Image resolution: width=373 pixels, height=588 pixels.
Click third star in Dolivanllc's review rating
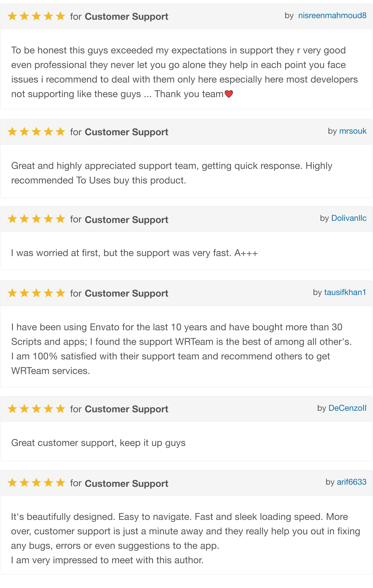click(36, 219)
